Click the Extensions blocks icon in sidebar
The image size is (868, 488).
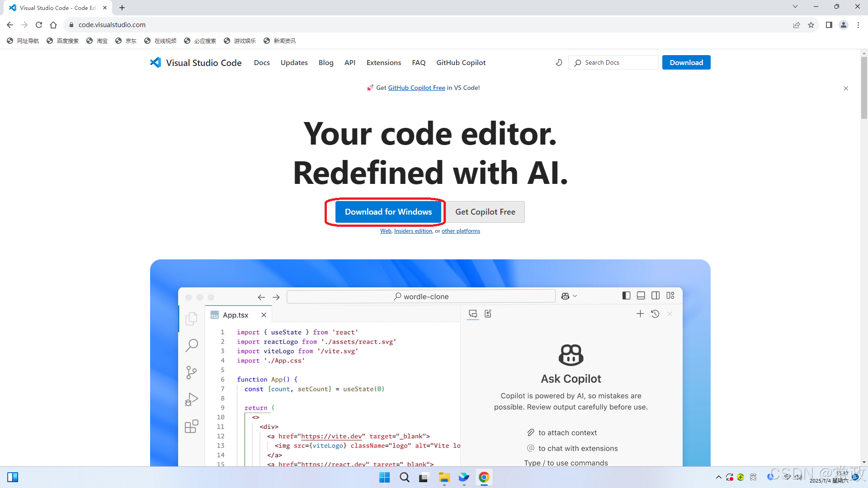pyautogui.click(x=192, y=427)
